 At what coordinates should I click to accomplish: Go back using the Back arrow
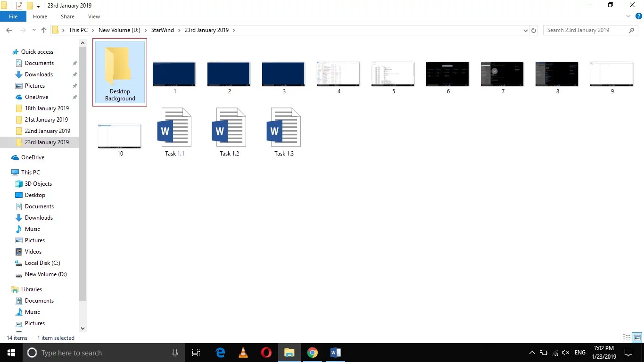click(x=8, y=30)
